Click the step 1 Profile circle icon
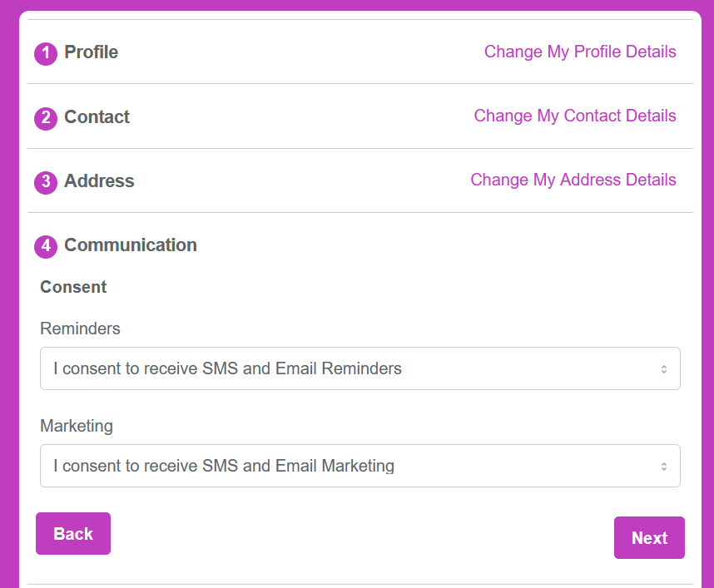The height and width of the screenshot is (588, 714). (46, 54)
